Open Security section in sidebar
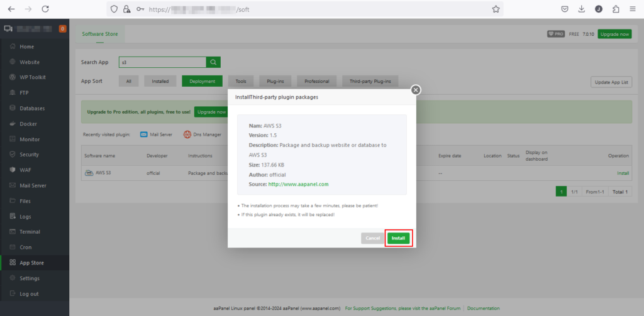Viewport: 644px width, 316px height. pyautogui.click(x=29, y=155)
